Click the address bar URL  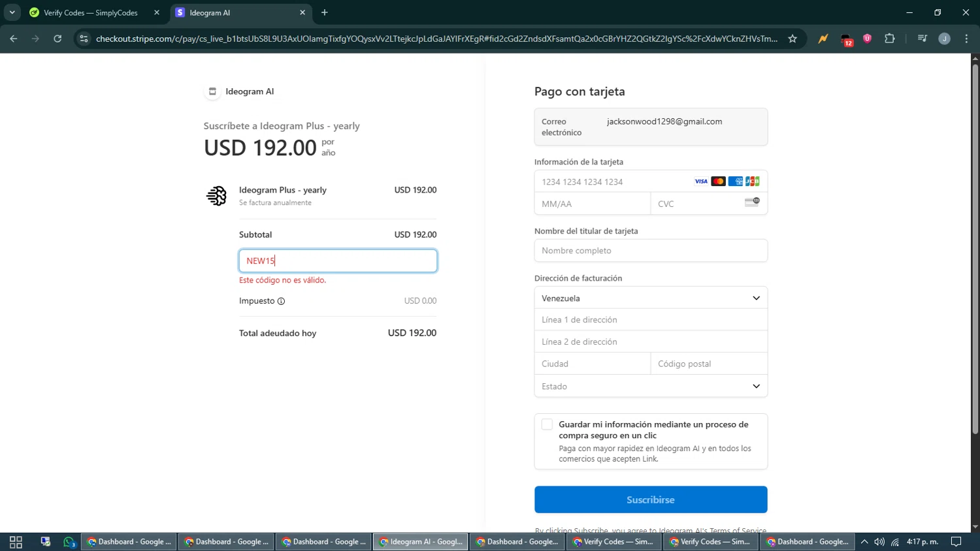point(436,39)
